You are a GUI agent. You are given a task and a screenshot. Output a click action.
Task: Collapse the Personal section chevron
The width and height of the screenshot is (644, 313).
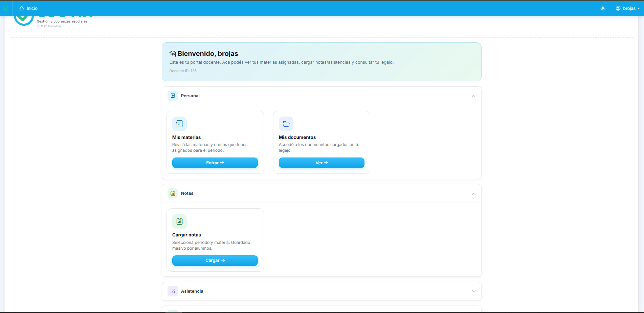(473, 96)
